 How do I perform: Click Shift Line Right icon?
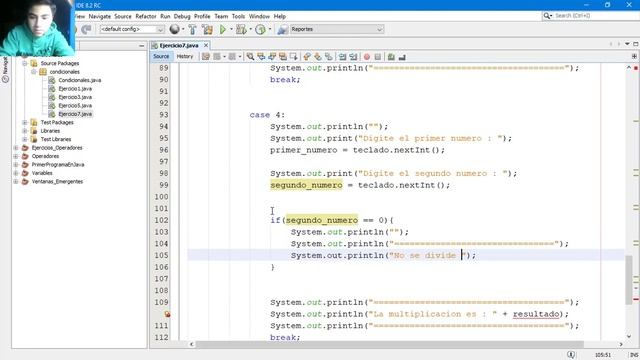[x=353, y=57]
